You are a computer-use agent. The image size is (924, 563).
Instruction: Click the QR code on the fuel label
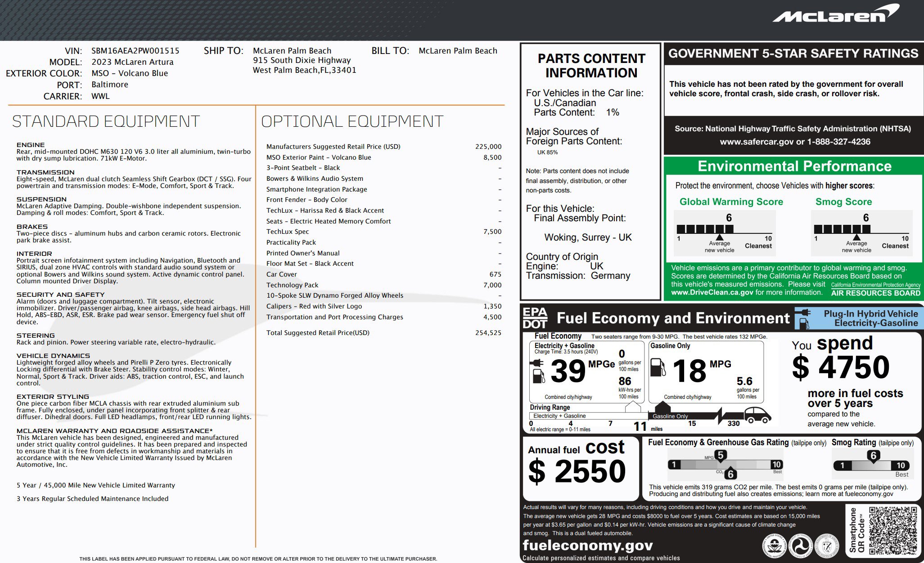point(893,531)
